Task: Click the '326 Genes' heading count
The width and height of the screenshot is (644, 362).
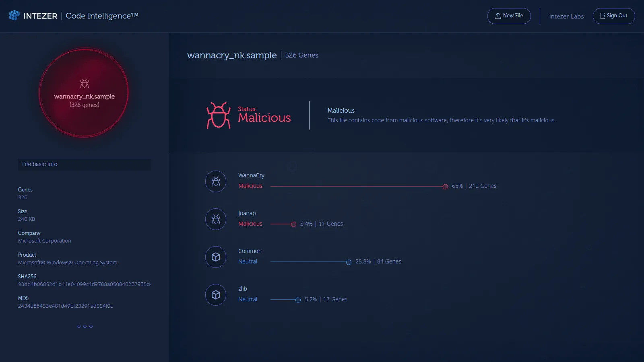Action: pos(302,55)
